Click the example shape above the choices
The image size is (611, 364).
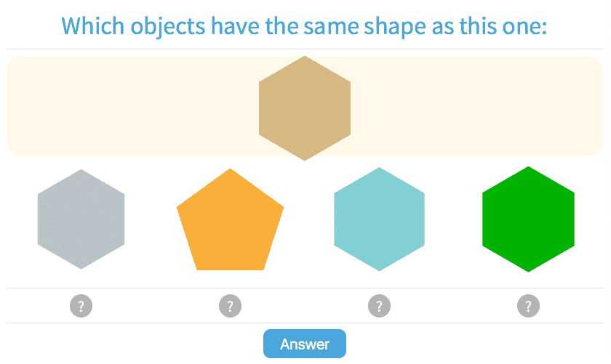point(305,108)
